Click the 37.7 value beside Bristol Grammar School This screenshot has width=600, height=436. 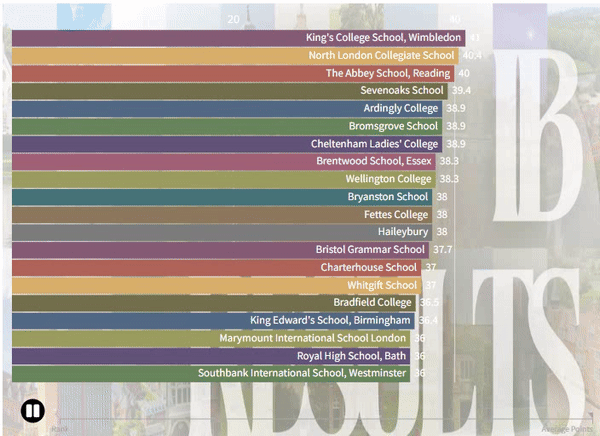click(x=442, y=250)
